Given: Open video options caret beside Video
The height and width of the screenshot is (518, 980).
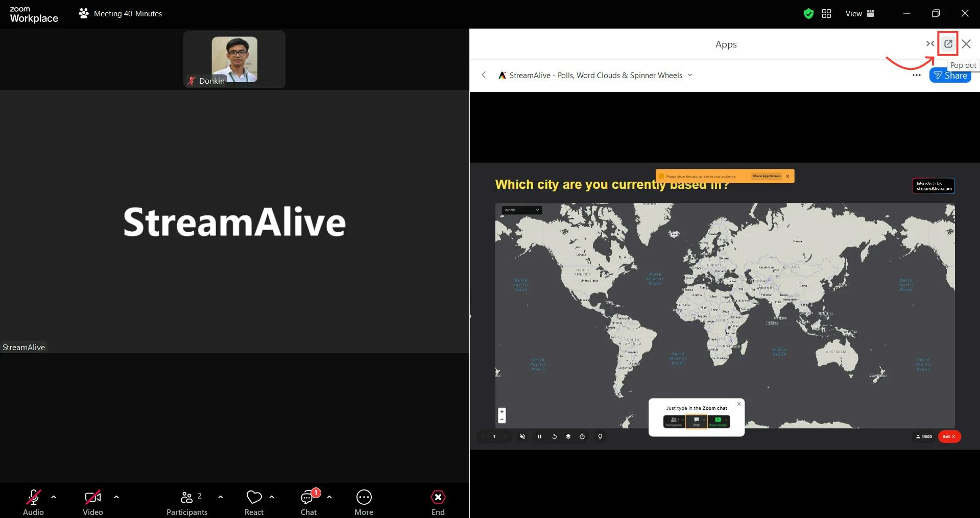Looking at the screenshot, I should pos(116,497).
